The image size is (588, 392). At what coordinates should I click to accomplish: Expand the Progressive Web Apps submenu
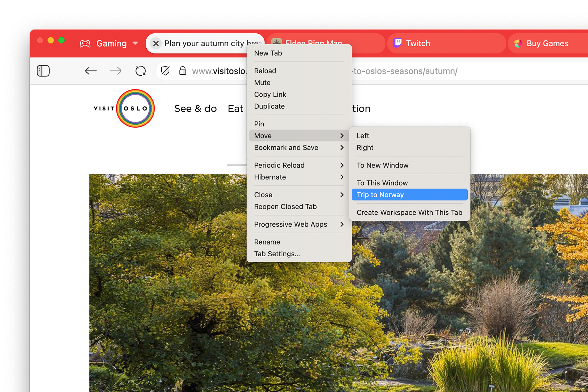point(299,224)
